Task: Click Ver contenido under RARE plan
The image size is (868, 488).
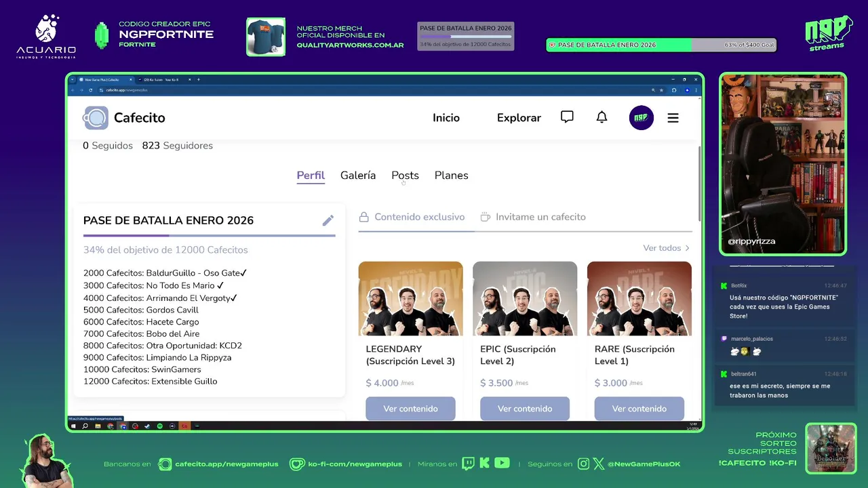Action: pyautogui.click(x=639, y=409)
